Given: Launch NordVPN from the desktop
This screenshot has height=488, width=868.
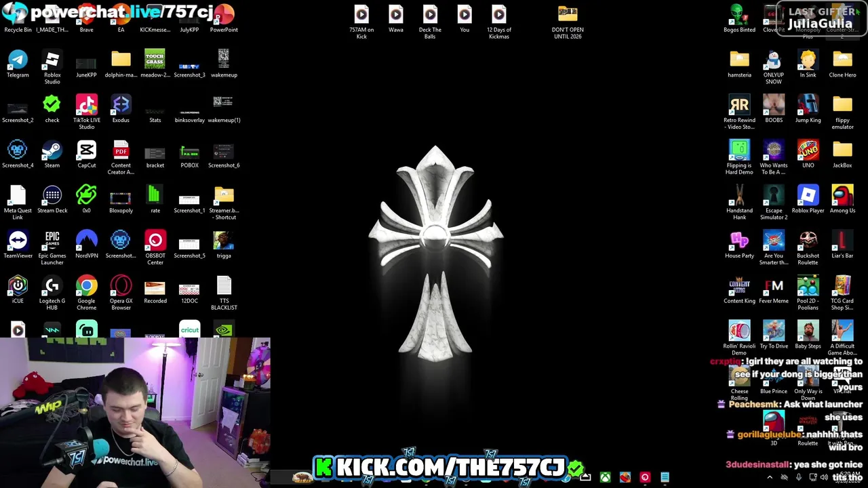Looking at the screenshot, I should coord(86,244).
